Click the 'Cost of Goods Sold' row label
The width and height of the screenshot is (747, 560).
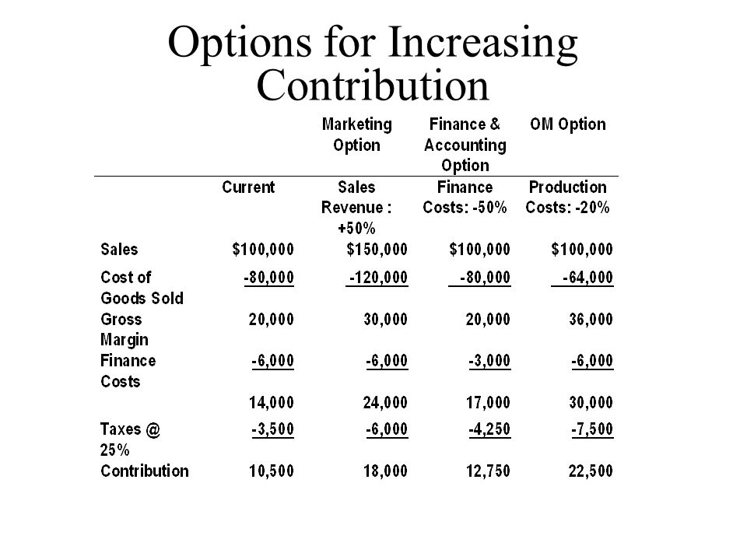[x=142, y=288]
